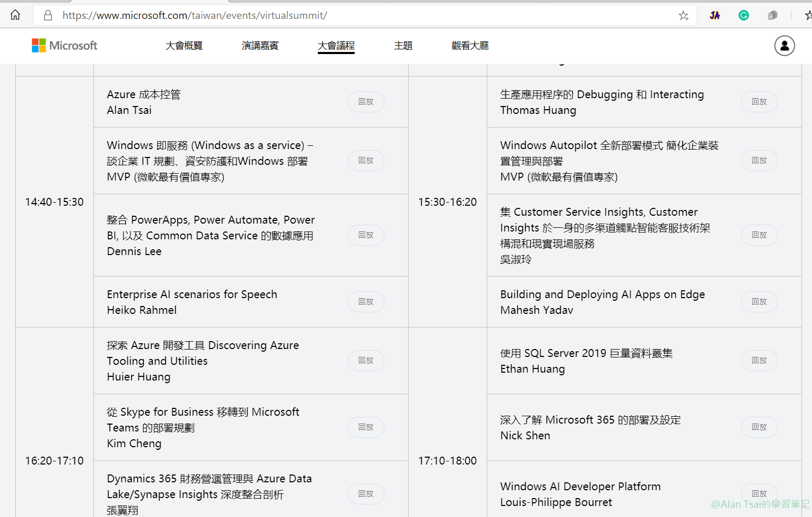Click the site lock security icon
The width and height of the screenshot is (812, 517).
click(48, 15)
